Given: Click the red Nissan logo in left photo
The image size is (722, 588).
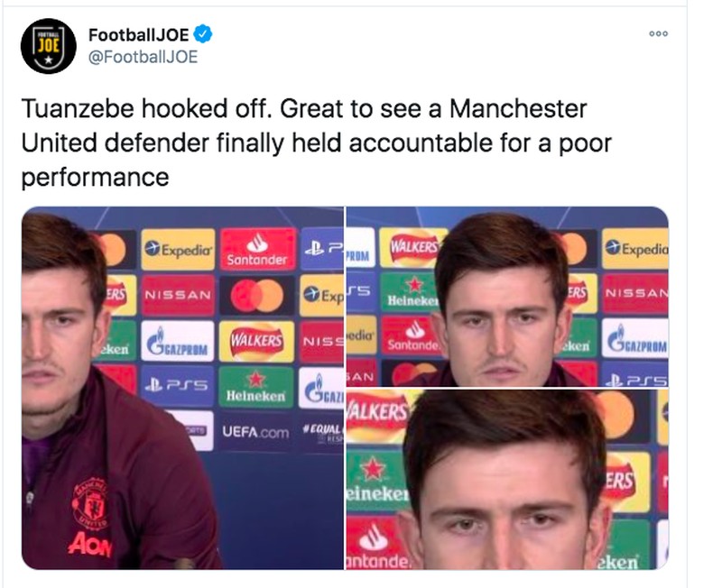Looking at the screenshot, I should tap(177, 295).
